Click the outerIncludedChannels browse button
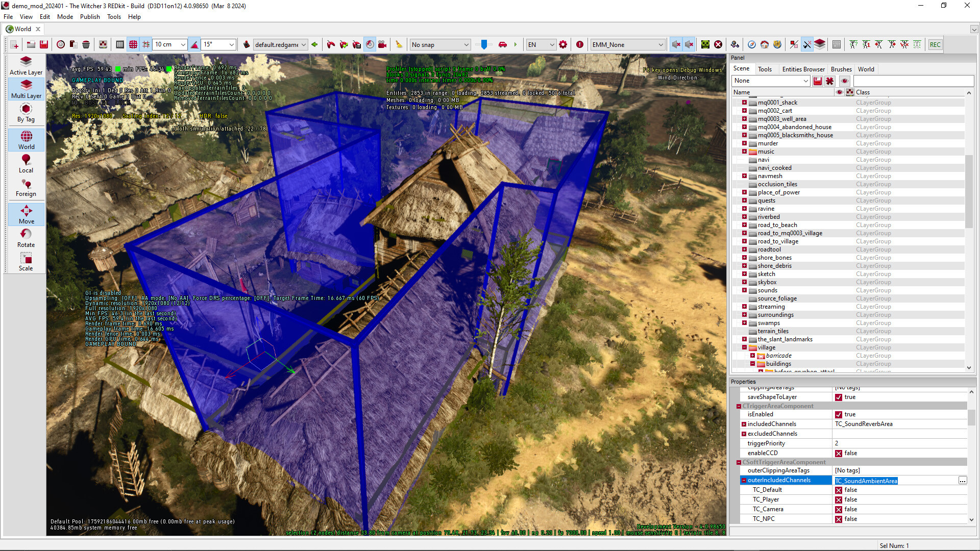This screenshot has height=551, width=980. pyautogui.click(x=963, y=481)
